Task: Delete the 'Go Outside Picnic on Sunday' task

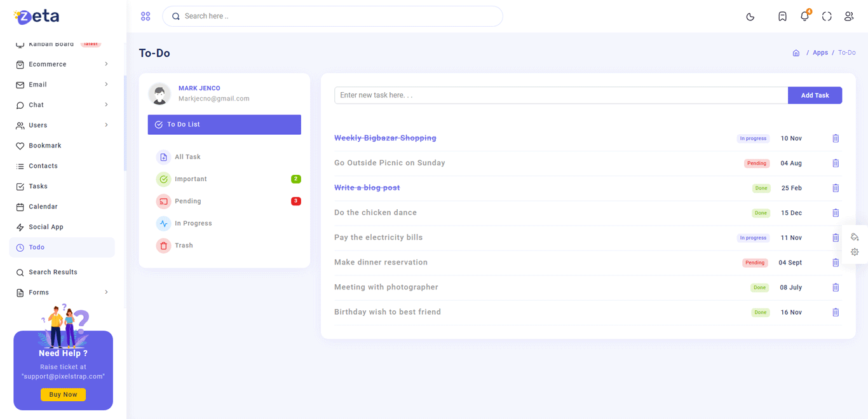Action: click(x=836, y=163)
